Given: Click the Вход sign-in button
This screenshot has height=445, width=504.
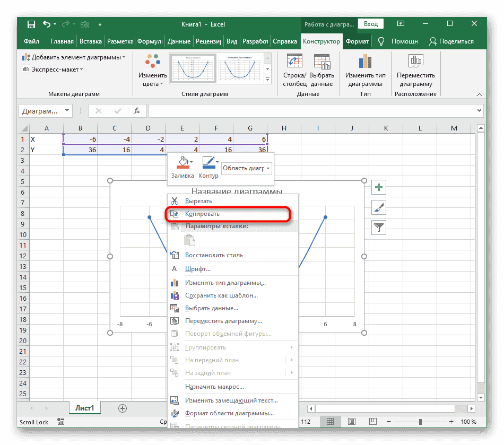Looking at the screenshot, I should [x=371, y=24].
